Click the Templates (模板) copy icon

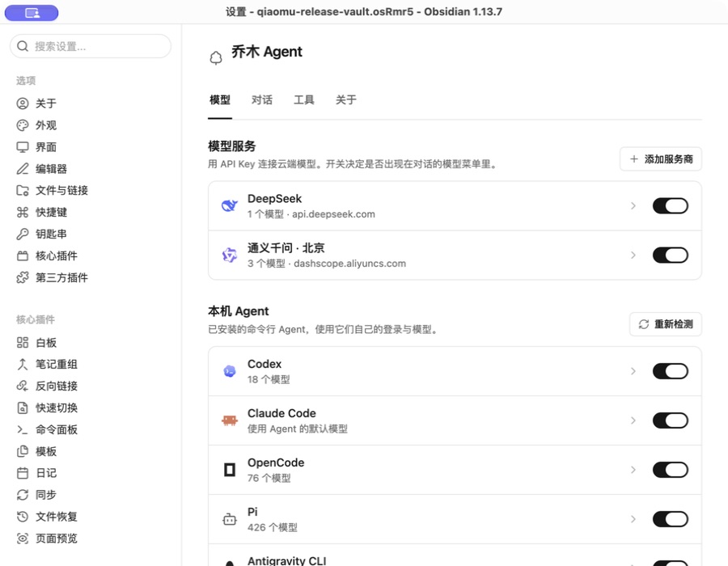pyautogui.click(x=23, y=451)
